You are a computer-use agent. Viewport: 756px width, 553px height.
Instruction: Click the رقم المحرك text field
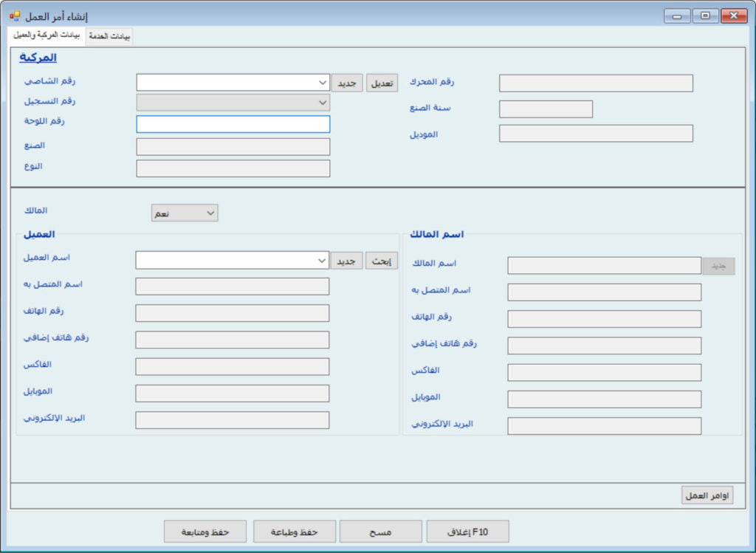pyautogui.click(x=596, y=83)
